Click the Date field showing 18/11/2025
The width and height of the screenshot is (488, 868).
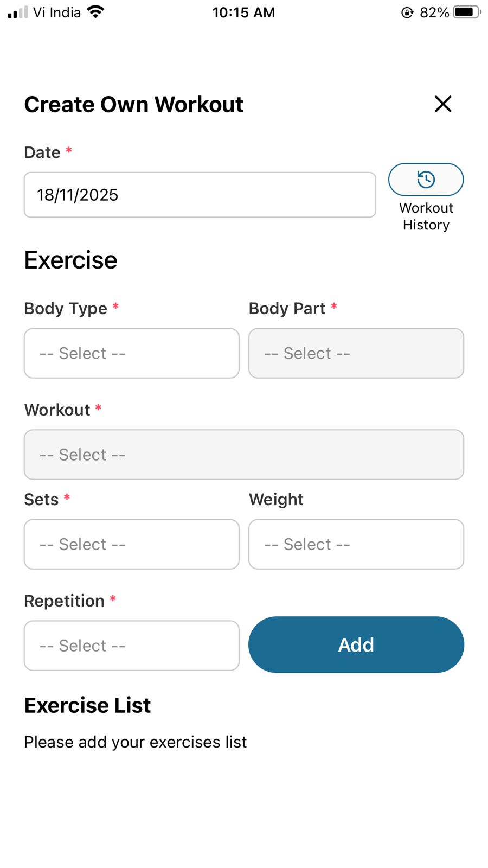click(x=200, y=195)
